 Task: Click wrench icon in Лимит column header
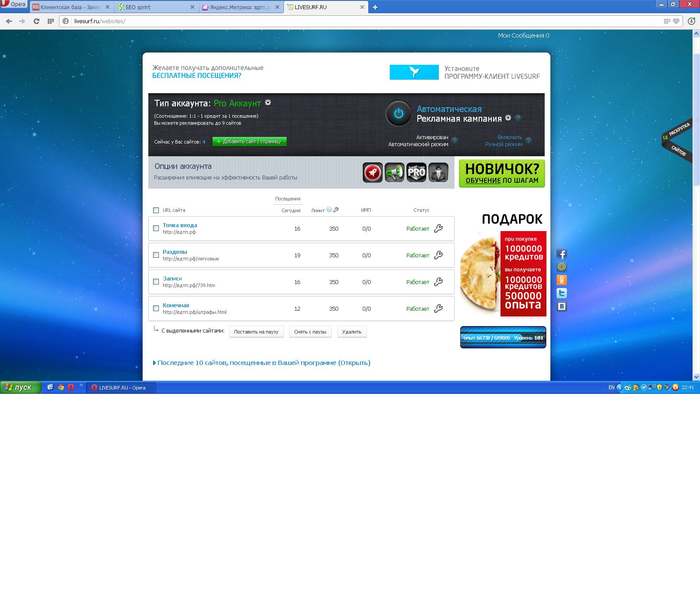click(x=336, y=210)
